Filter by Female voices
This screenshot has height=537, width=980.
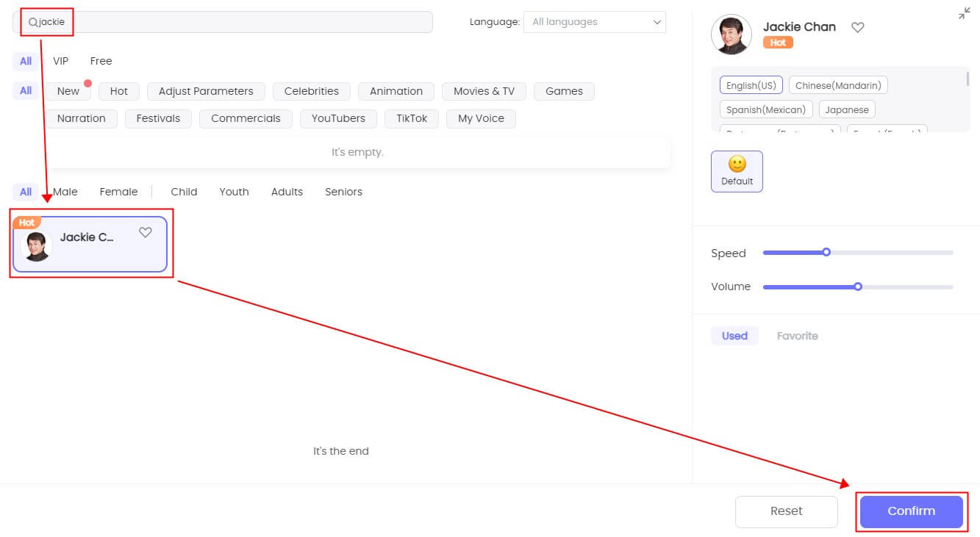pos(118,192)
